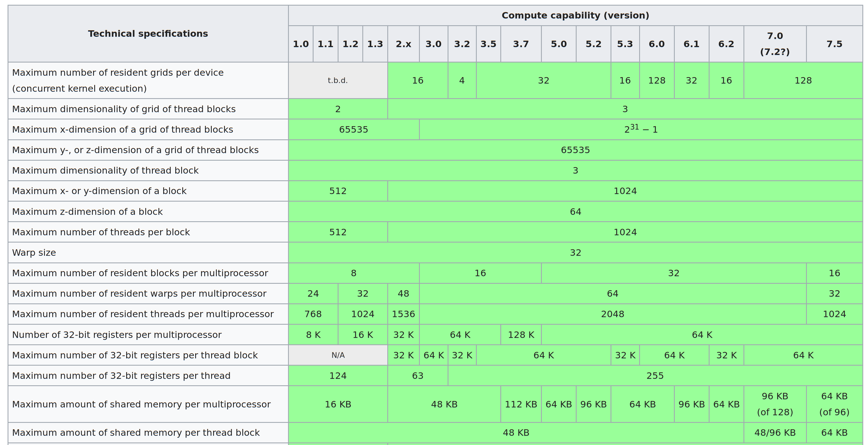
Task: Click 'Maximum z-dimension of a block' label
Action: coord(87,211)
